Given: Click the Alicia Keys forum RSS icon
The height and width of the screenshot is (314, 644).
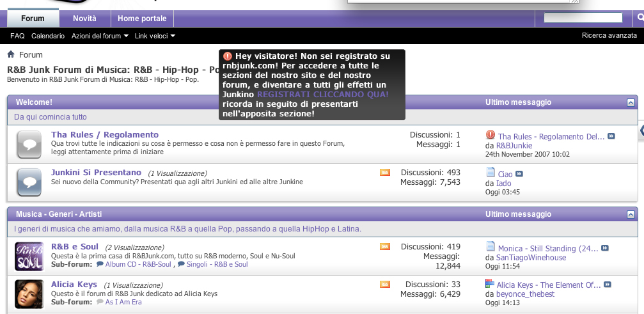Looking at the screenshot, I should (384, 284).
